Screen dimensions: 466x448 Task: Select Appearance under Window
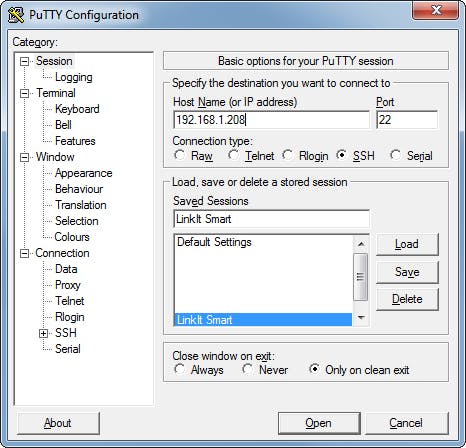tap(84, 173)
